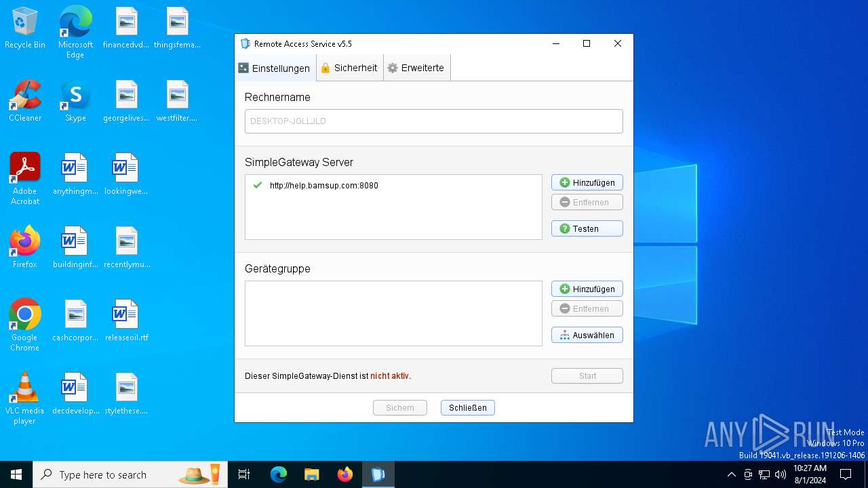Viewport: 868px width, 488px height.
Task: Open the Recycle Bin desktop icon
Action: (25, 28)
